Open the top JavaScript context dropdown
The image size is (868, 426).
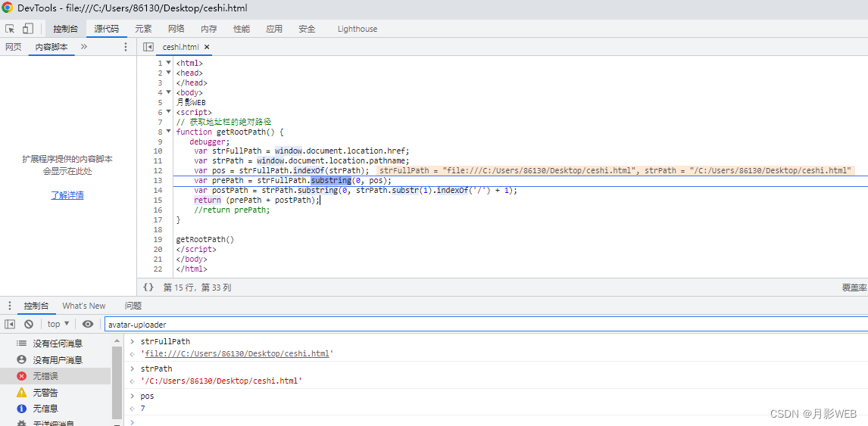[58, 324]
